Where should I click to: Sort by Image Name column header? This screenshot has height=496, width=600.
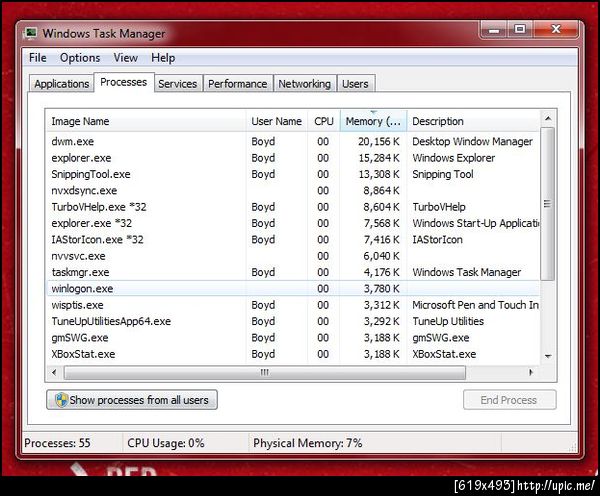(145, 121)
